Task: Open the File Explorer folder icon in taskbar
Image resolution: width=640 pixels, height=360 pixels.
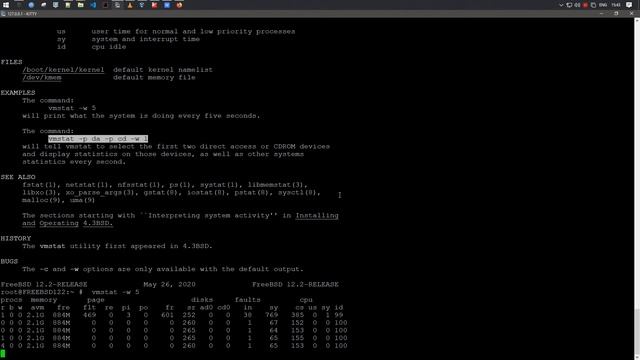Action: [80, 5]
